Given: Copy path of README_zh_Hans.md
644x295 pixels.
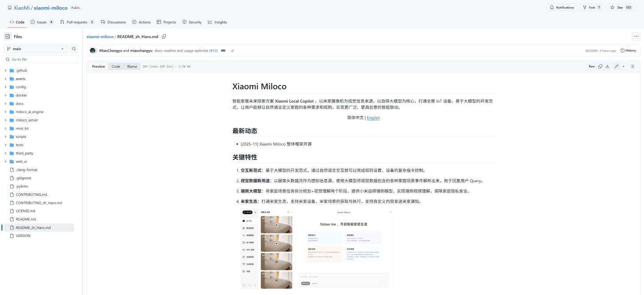Looking at the screenshot, I should (164, 37).
